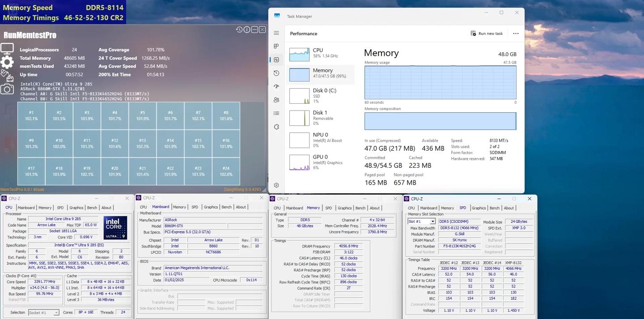Open Memory tab in the CPU-Z SPD window
Viewport: 644px width, 319px height.
pyautogui.click(x=447, y=208)
